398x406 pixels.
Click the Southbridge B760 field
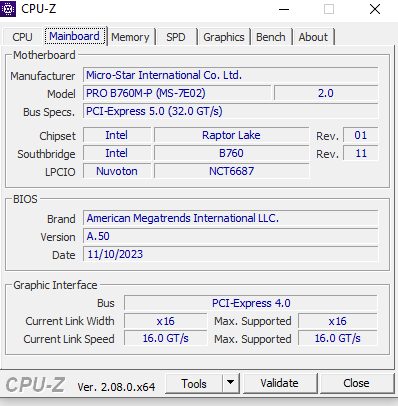point(231,153)
